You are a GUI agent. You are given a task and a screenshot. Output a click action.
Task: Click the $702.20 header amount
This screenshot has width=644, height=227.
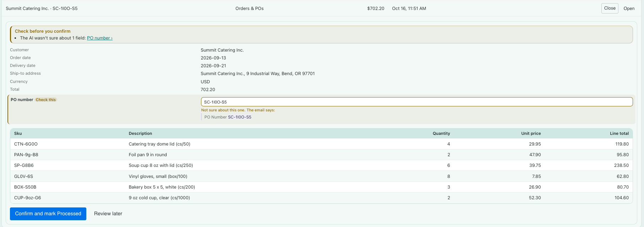click(x=375, y=9)
